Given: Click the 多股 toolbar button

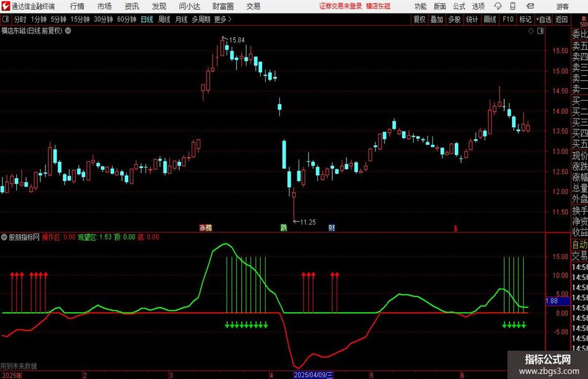Looking at the screenshot, I should point(454,19).
